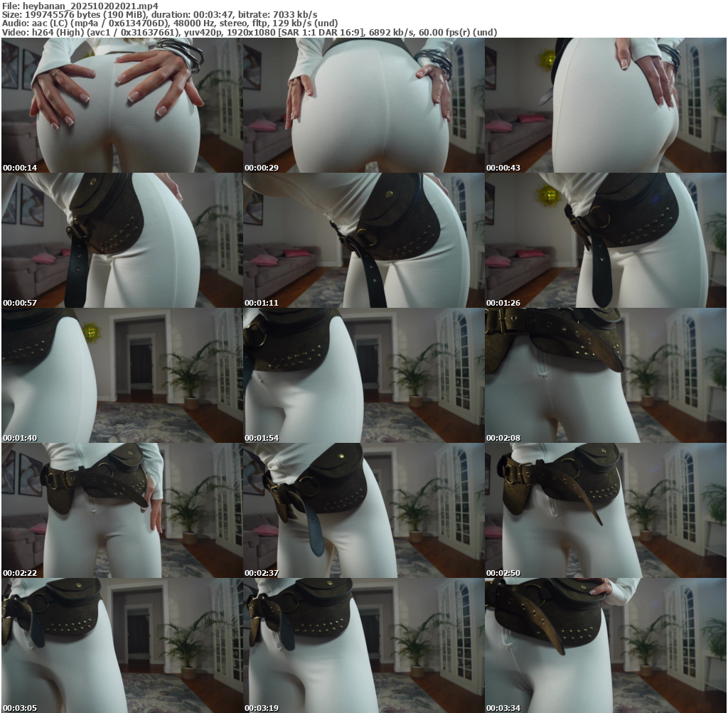This screenshot has height=713, width=728.
Task: Open the frame stamped 00:00:57
Action: tap(122, 240)
